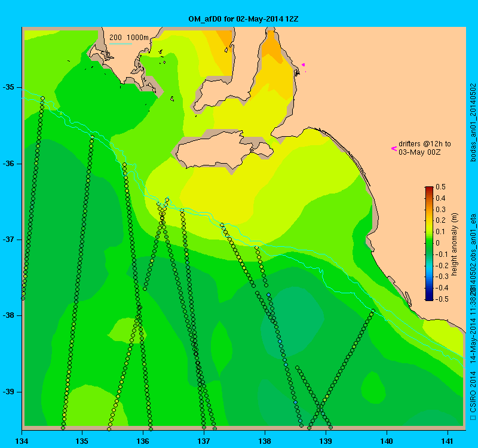This screenshot has height=448, width=478.
Task: Click the -0.2 colorbar tick label
Action: 441,265
